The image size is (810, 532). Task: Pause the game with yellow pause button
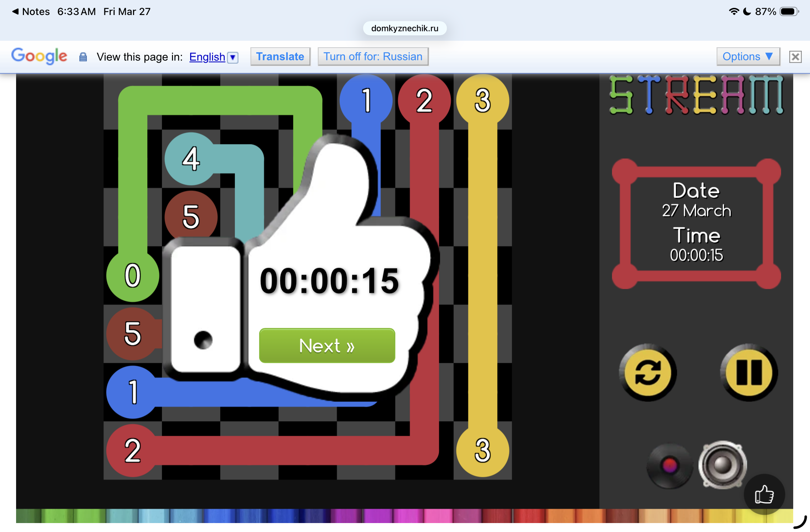pyautogui.click(x=749, y=373)
